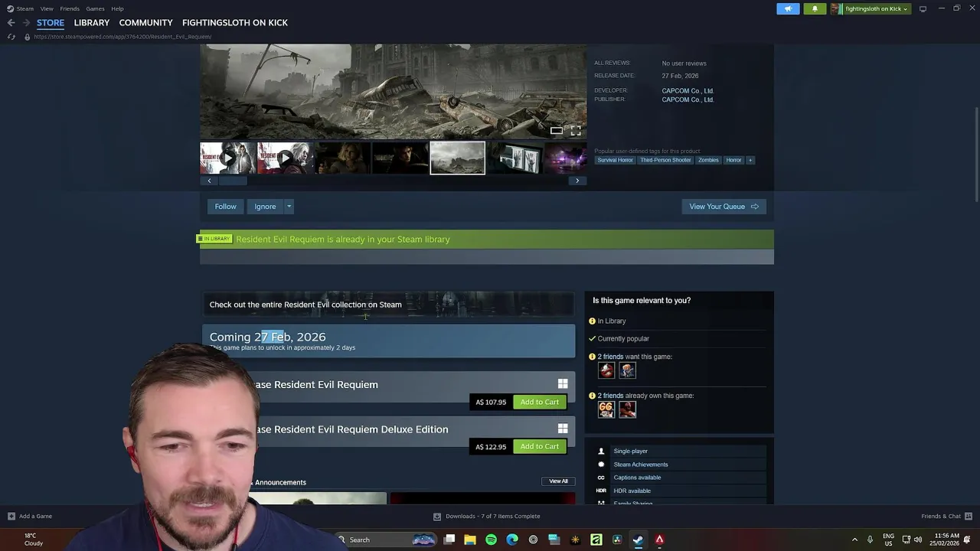Click View All announcements button
Screen dimensions: 980x551
click(558, 481)
